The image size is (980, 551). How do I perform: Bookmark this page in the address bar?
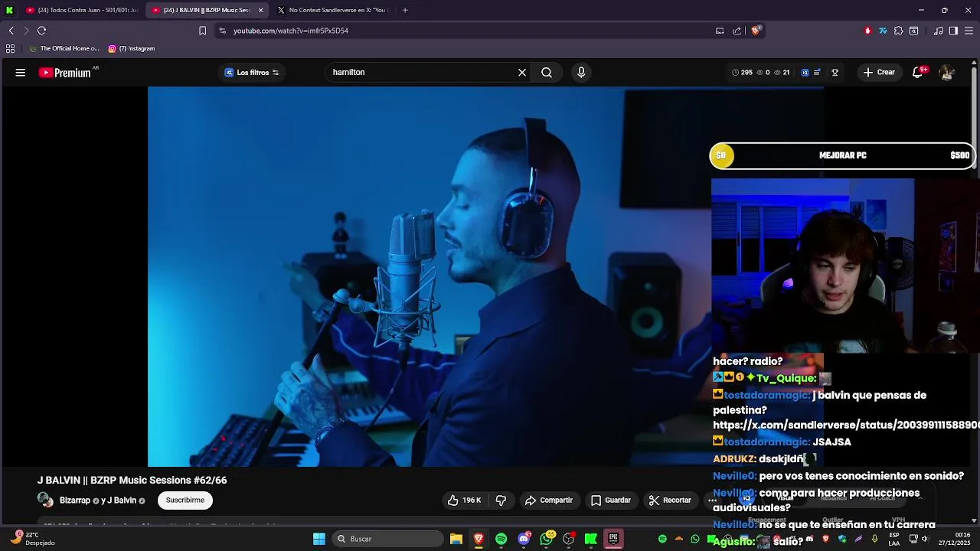[x=202, y=31]
